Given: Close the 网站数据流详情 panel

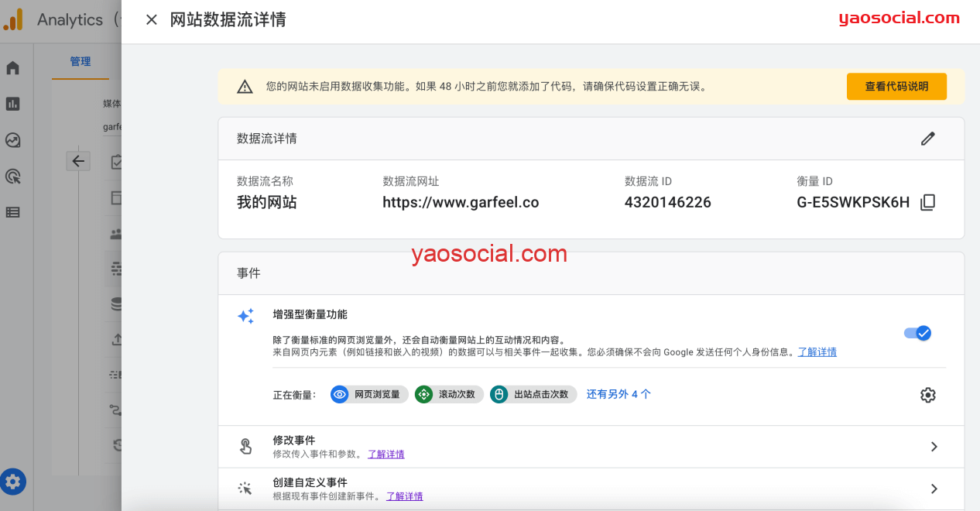Looking at the screenshot, I should (152, 20).
